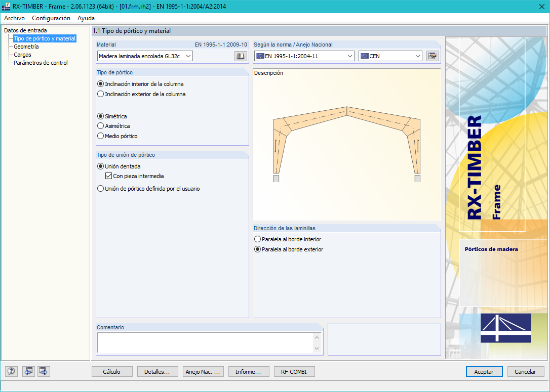This screenshot has width=550, height=392.
Task: Click the national annex settings icon beside CEN
Action: point(433,56)
